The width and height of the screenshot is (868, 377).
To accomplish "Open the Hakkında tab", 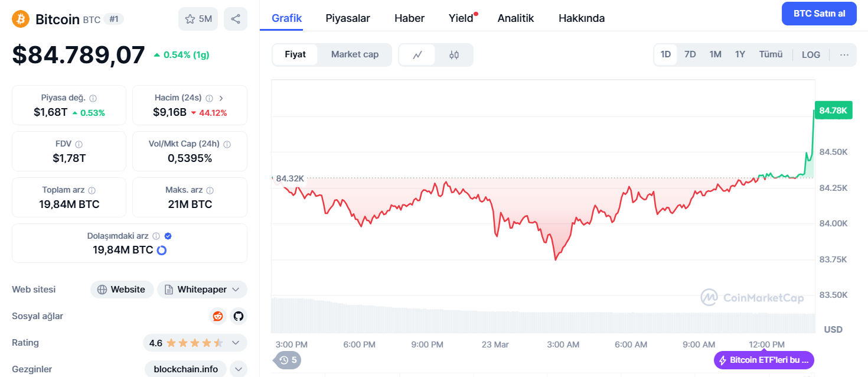I will (582, 18).
